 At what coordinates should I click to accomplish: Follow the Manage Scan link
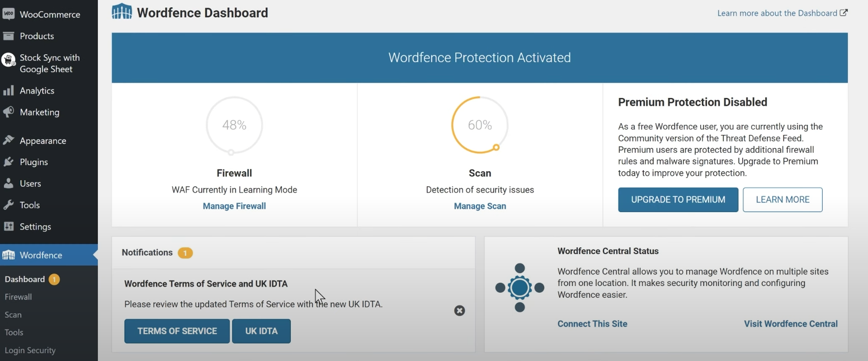click(480, 206)
